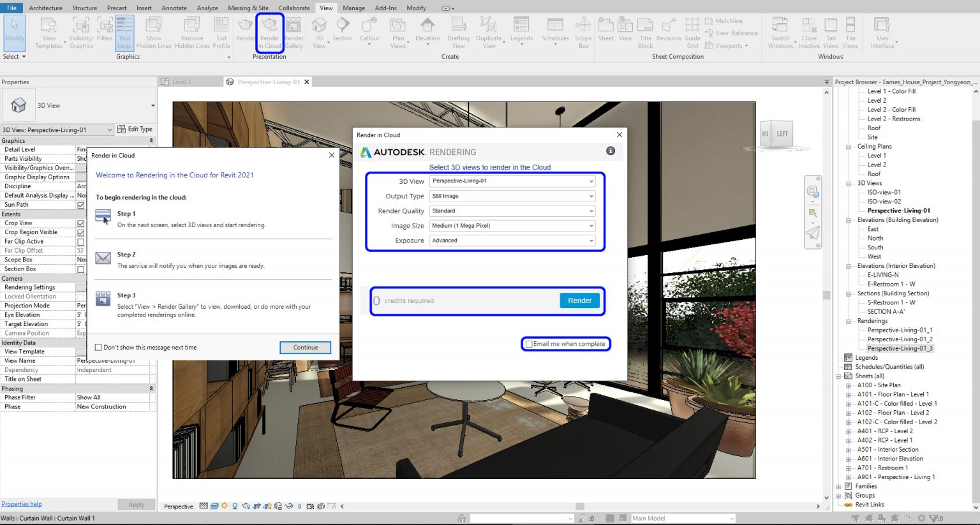Open the Render Gallery
This screenshot has height=525, width=980.
(293, 32)
